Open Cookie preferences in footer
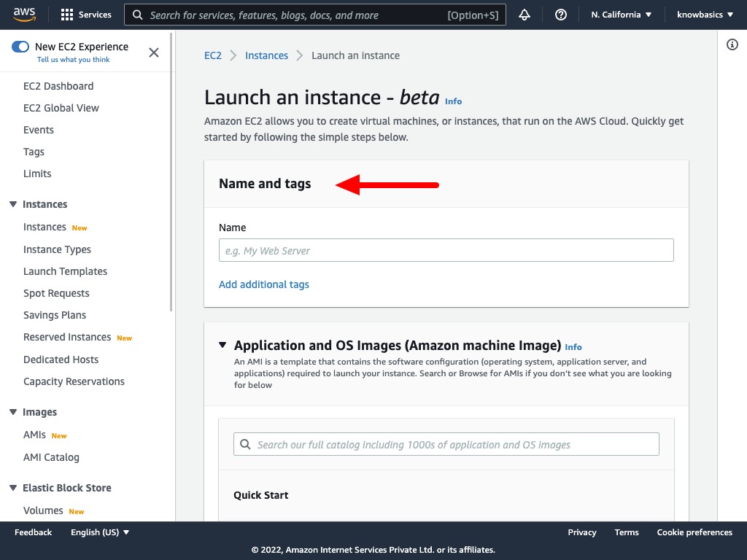 [694, 532]
